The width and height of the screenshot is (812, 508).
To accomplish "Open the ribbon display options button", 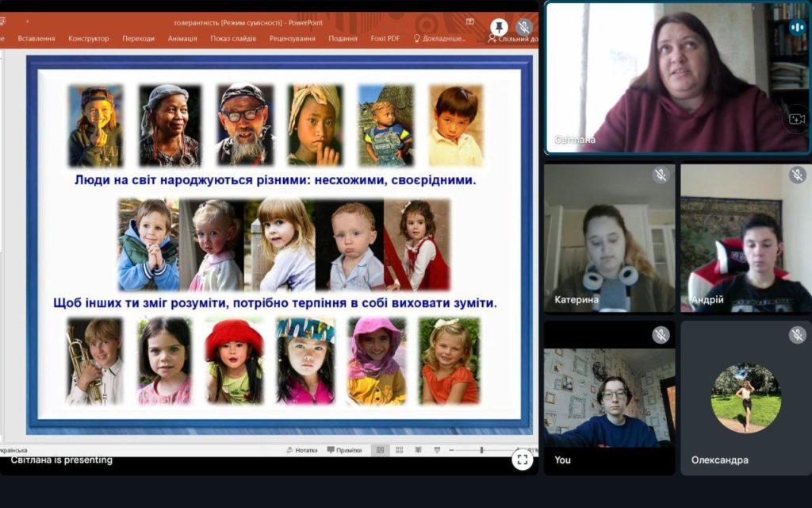I will tap(470, 22).
